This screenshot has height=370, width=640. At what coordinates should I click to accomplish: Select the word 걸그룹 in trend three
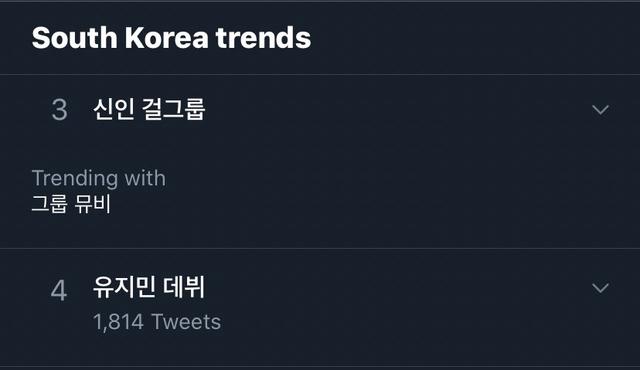pyautogui.click(x=173, y=109)
